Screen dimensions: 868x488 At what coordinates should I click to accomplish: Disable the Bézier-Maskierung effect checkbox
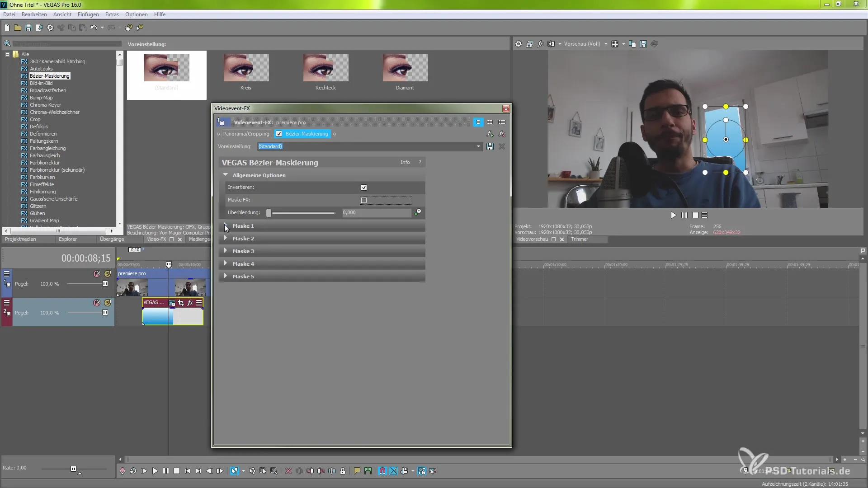(x=279, y=134)
